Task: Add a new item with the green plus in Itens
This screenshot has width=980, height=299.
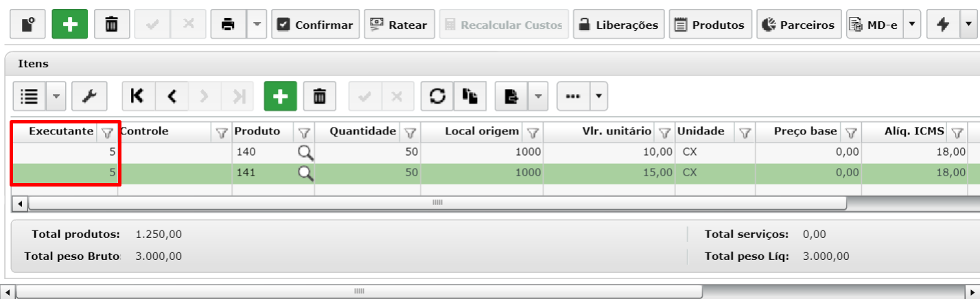Action: (x=281, y=97)
